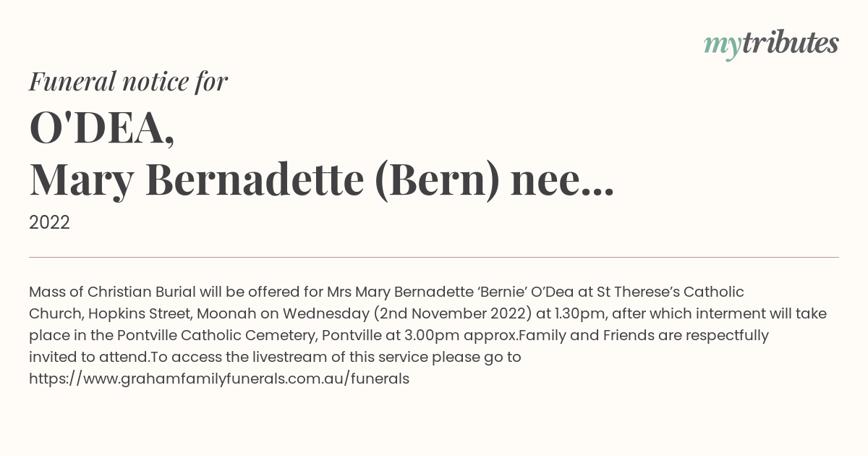The height and width of the screenshot is (456, 868).
Task: Click the horizontal divider line
Action: coord(434,257)
